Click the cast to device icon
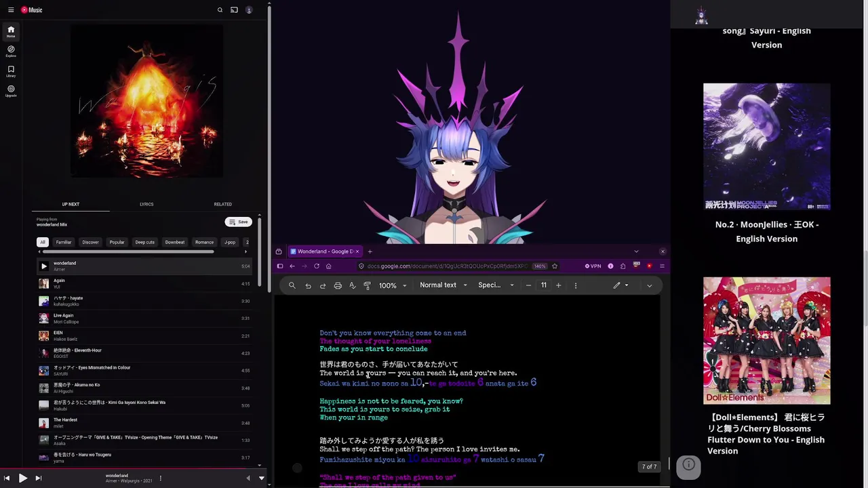The image size is (868, 488). tap(234, 10)
